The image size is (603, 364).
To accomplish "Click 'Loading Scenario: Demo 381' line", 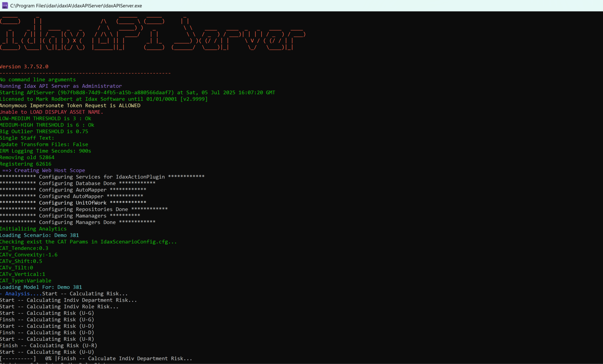I will point(39,235).
